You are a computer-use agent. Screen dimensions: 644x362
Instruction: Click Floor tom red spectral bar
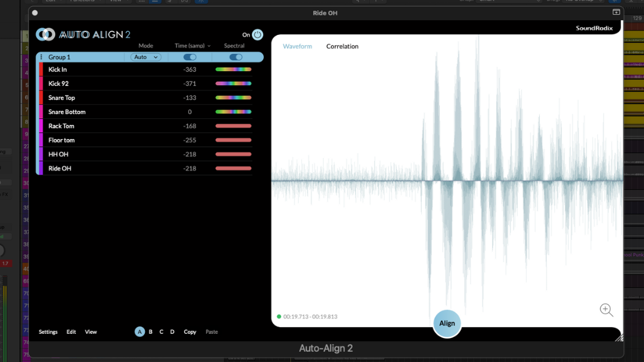pos(233,140)
